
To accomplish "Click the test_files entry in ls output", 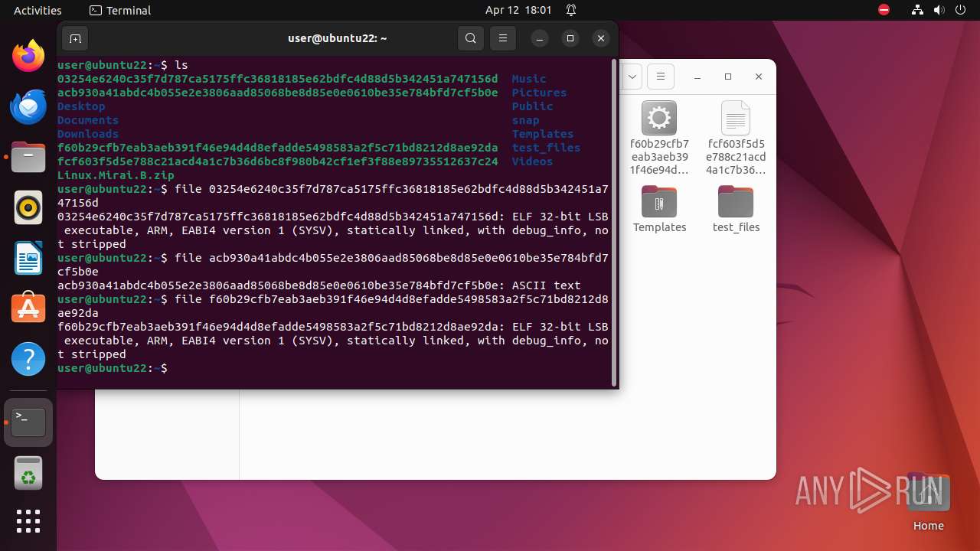I will point(547,148).
